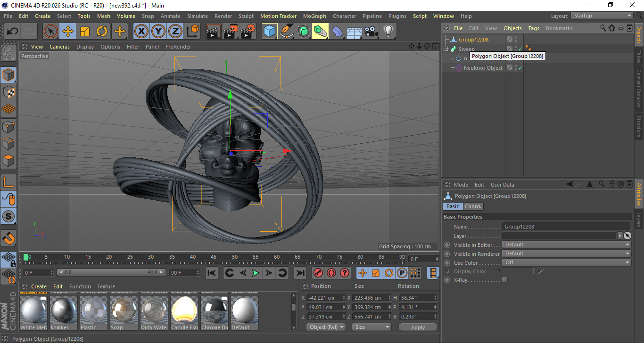The width and height of the screenshot is (644, 343).
Task: Go to the end of animation
Action: pyautogui.click(x=300, y=272)
